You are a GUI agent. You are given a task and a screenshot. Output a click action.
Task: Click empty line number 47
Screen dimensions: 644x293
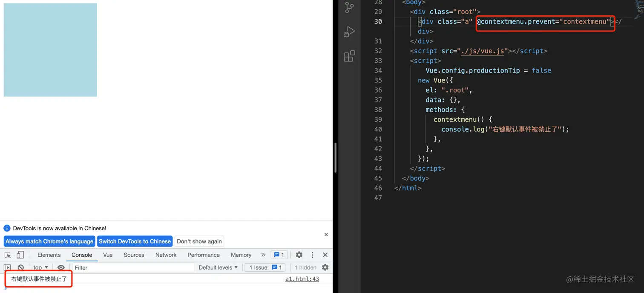coord(378,198)
